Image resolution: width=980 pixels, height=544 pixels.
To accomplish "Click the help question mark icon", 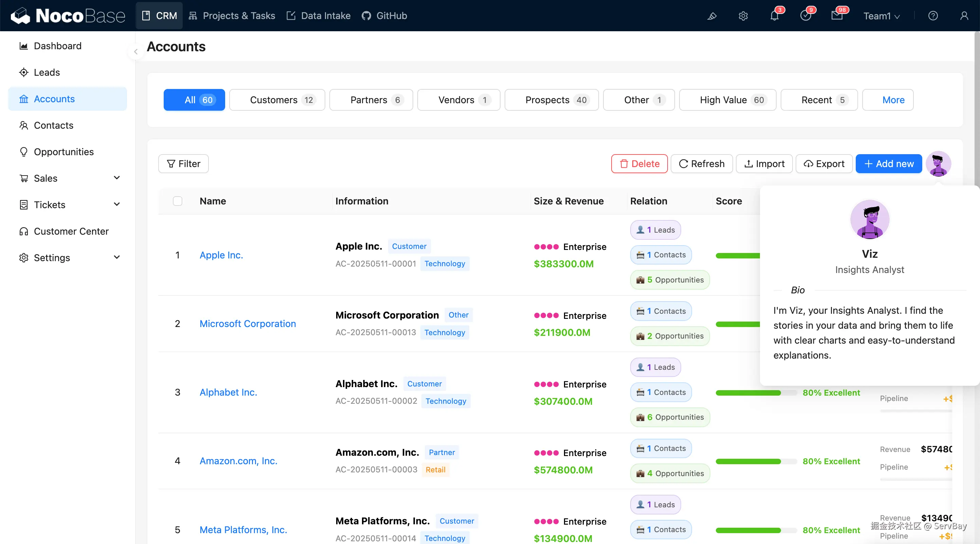I will coord(933,16).
